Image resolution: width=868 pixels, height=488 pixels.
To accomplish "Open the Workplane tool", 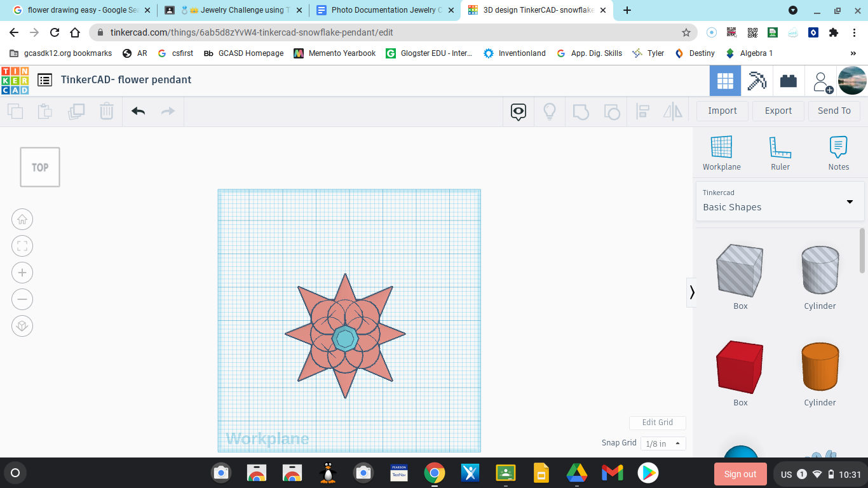I will pyautogui.click(x=721, y=153).
